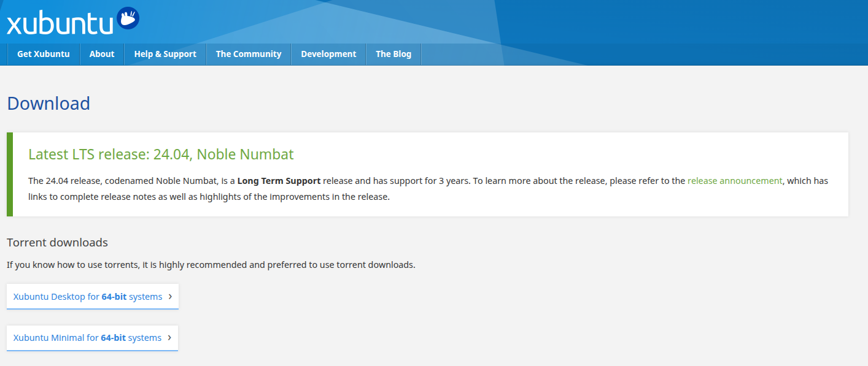The width and height of the screenshot is (868, 366).
Task: Click the chevron on the Xubuntu Desktop button
Action: [170, 297]
